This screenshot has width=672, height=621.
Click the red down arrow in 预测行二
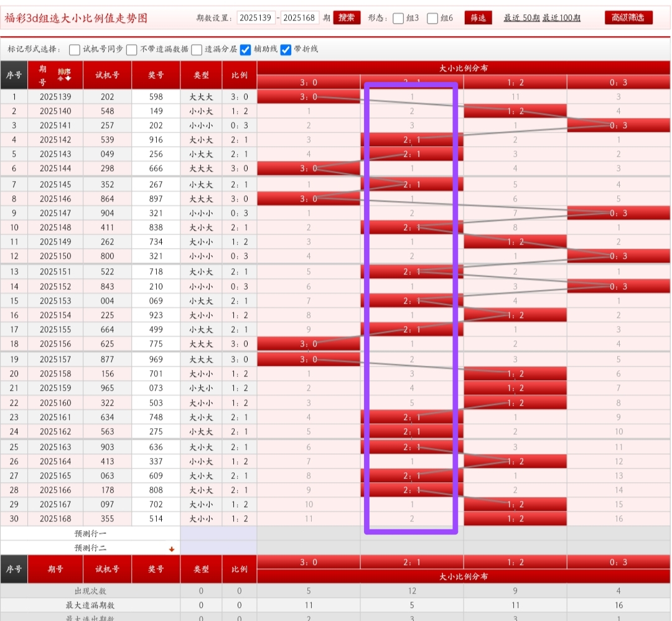point(172,549)
